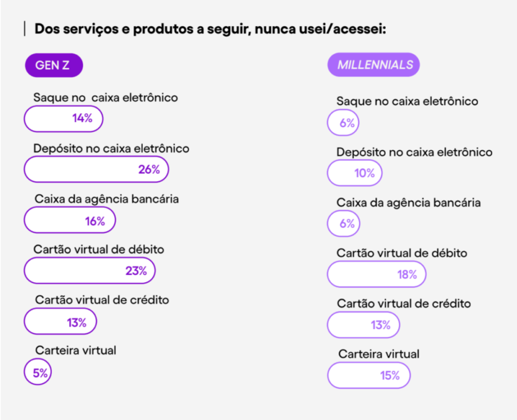
Task: Click Millennials 6% bank agency circle
Action: point(343,224)
